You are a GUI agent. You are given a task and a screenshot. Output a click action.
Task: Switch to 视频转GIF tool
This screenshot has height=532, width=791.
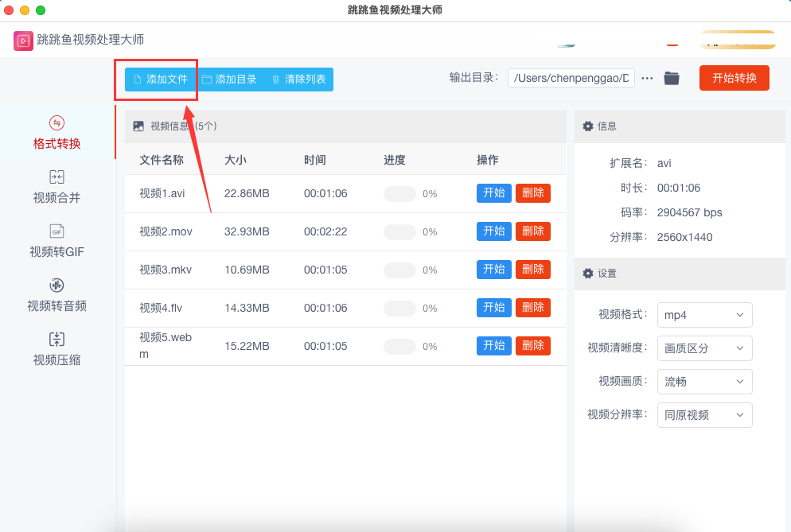click(57, 241)
